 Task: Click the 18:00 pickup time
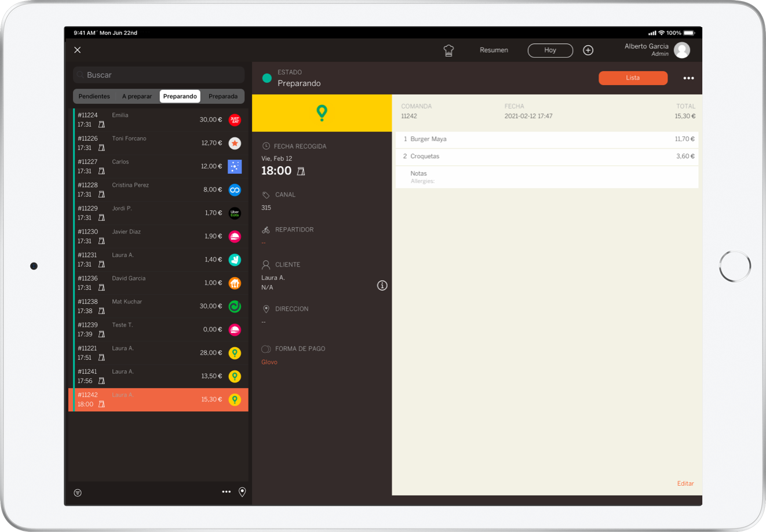point(276,171)
